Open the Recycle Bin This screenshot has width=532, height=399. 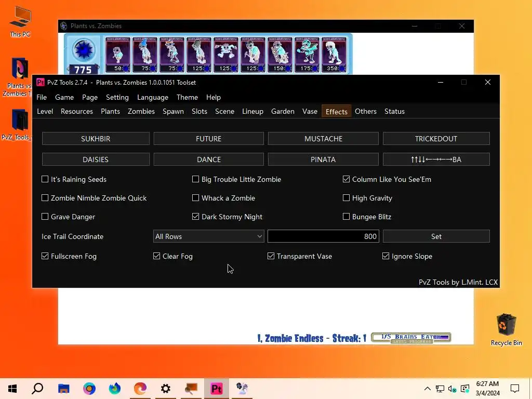(506, 329)
